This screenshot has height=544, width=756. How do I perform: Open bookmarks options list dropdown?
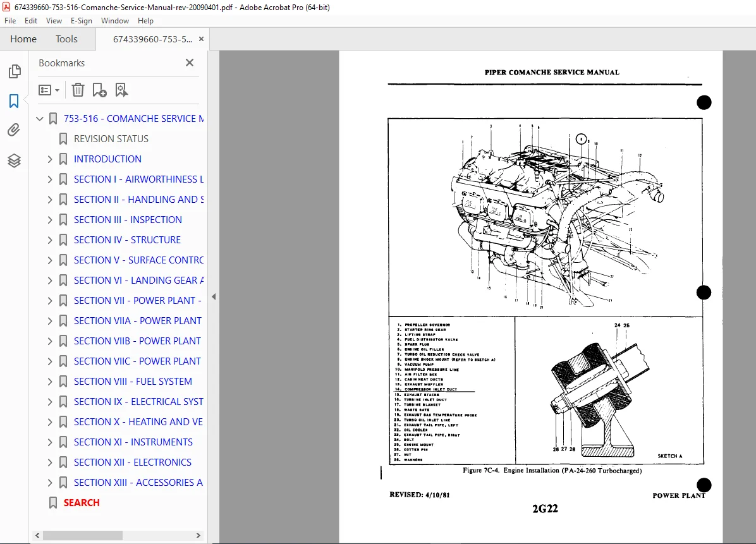pyautogui.click(x=49, y=90)
